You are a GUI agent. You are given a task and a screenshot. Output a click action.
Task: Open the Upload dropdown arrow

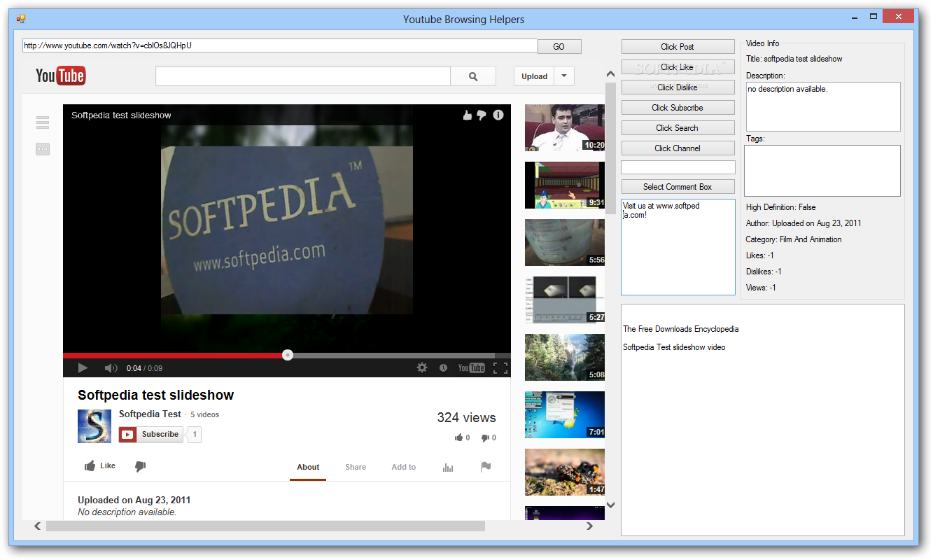(564, 76)
